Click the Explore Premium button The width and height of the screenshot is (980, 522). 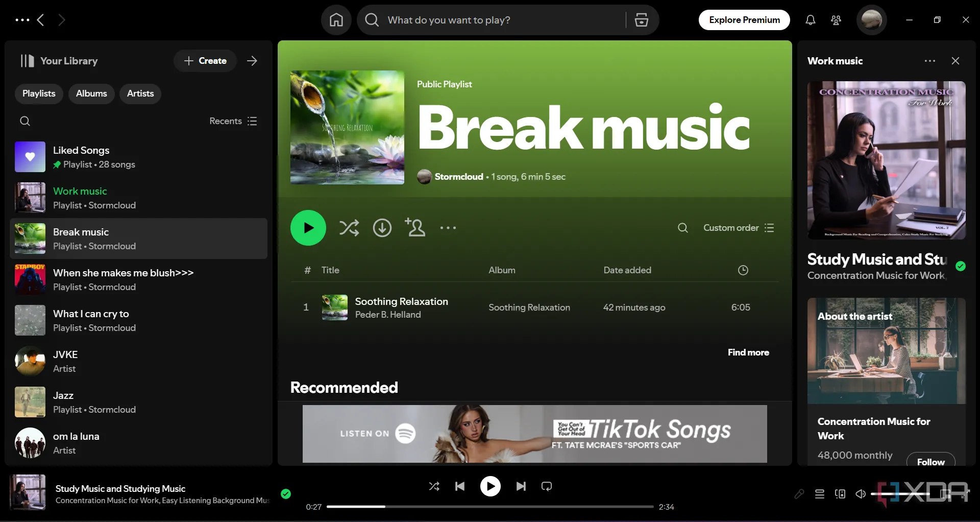(x=744, y=20)
